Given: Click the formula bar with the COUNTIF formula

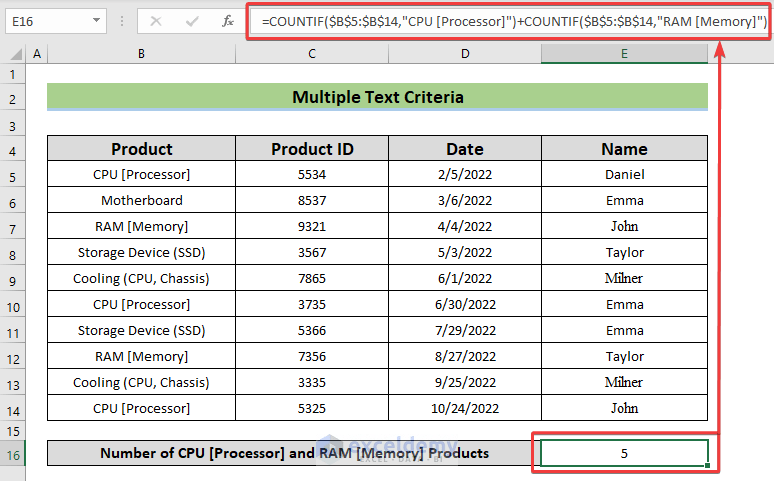Looking at the screenshot, I should point(508,21).
